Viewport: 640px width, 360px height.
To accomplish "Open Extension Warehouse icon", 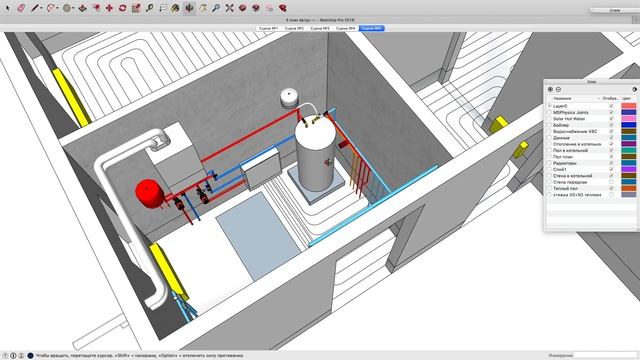I will point(256,8).
